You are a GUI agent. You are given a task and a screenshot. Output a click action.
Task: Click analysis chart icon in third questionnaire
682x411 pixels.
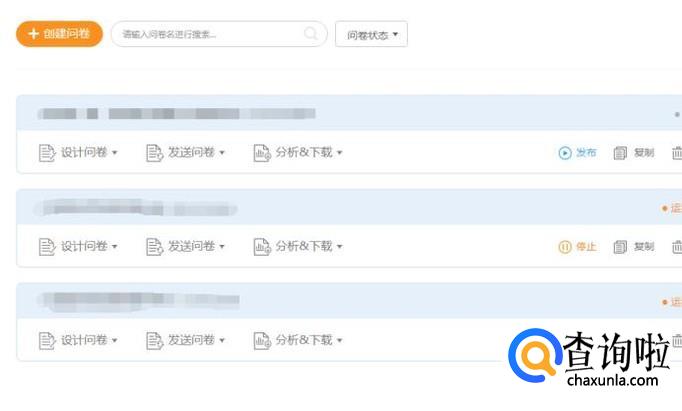point(262,340)
